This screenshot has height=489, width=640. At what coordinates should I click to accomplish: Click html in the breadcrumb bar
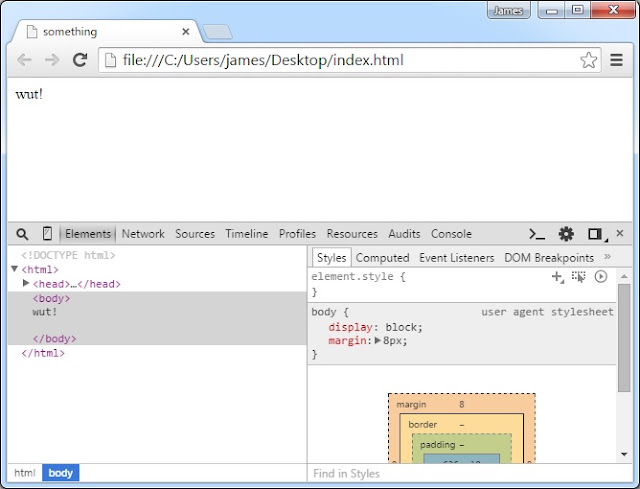[x=24, y=473]
